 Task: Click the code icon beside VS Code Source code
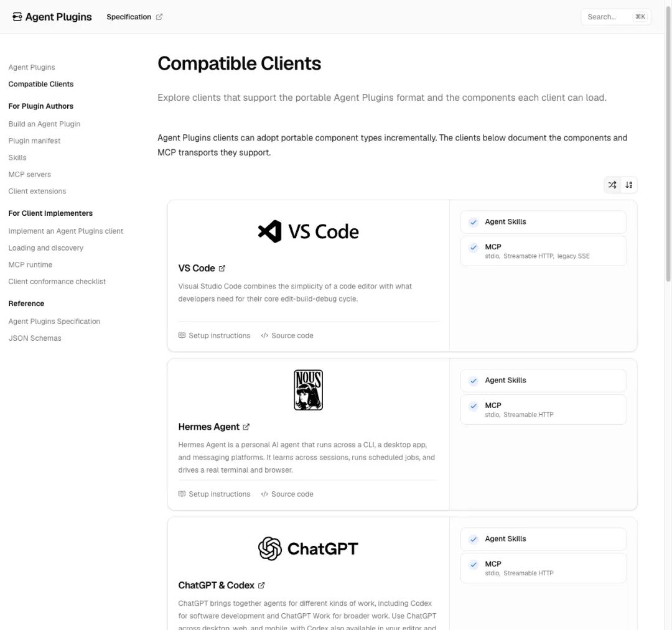264,335
